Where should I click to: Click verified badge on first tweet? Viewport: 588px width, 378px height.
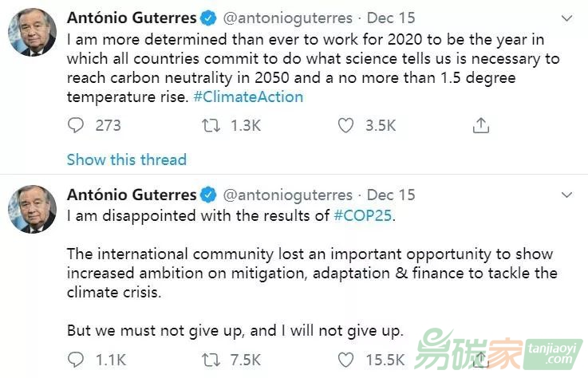[209, 18]
